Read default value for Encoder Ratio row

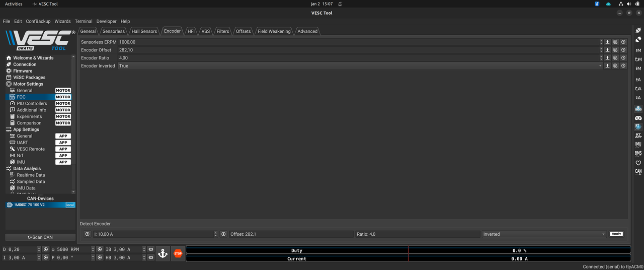click(615, 58)
